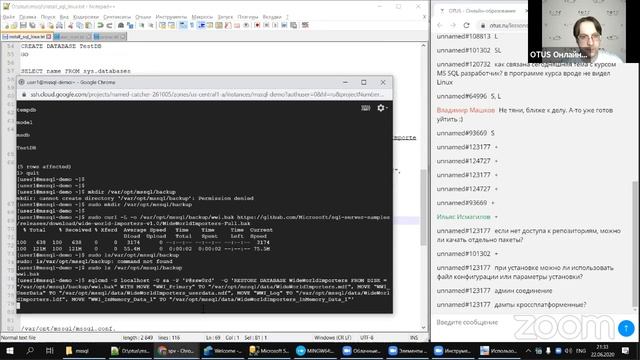
Task: Click the Find binoculars icon
Action: pyautogui.click(x=121, y=25)
